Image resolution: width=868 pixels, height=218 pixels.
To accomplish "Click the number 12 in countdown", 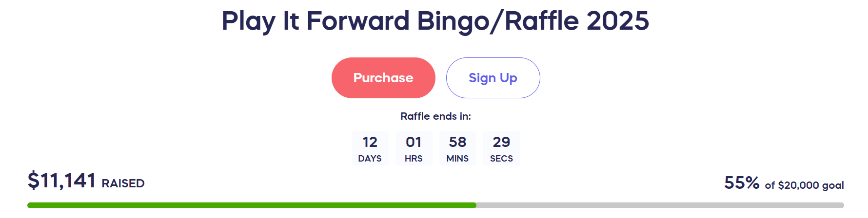I will pyautogui.click(x=370, y=142).
